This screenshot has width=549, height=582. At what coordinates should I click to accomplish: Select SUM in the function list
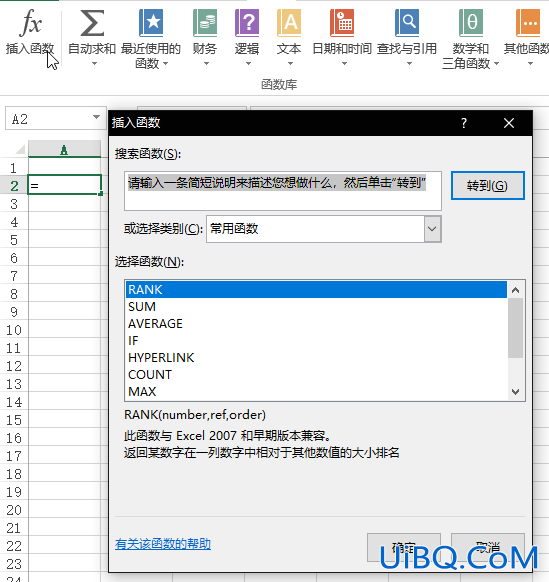point(316,307)
